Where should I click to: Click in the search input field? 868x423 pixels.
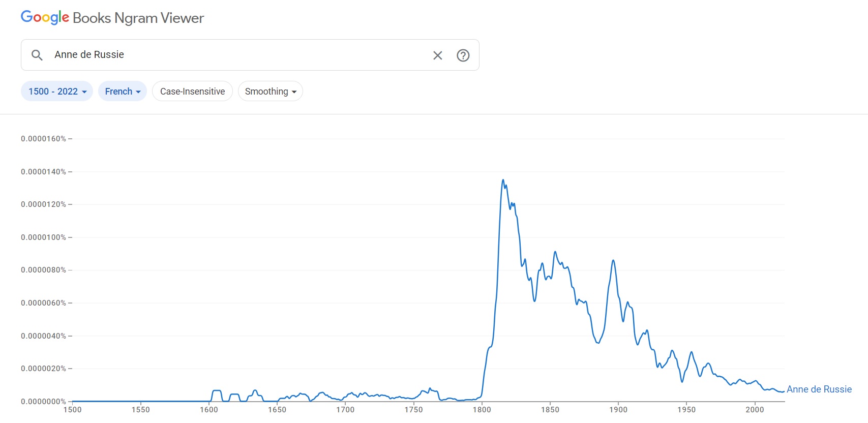(x=239, y=55)
